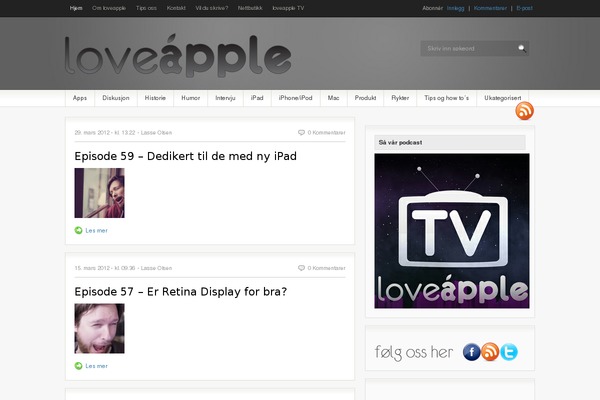
Task: Open loveapple TV in top menu
Action: [288, 8]
